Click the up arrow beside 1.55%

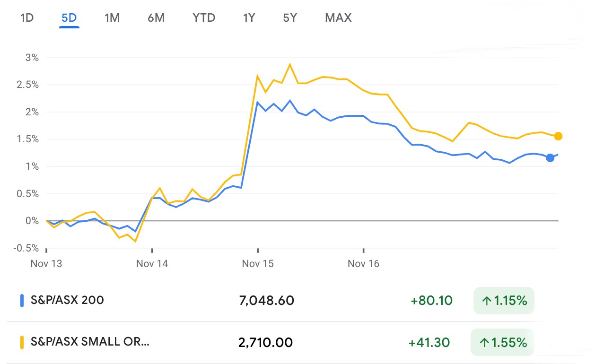point(485,342)
